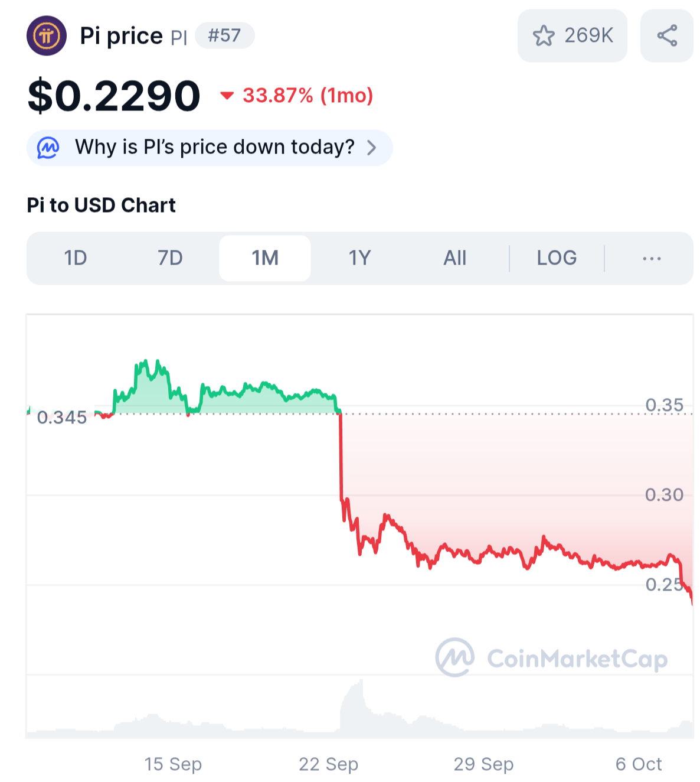
Task: Show the All time chart range
Action: (x=455, y=259)
